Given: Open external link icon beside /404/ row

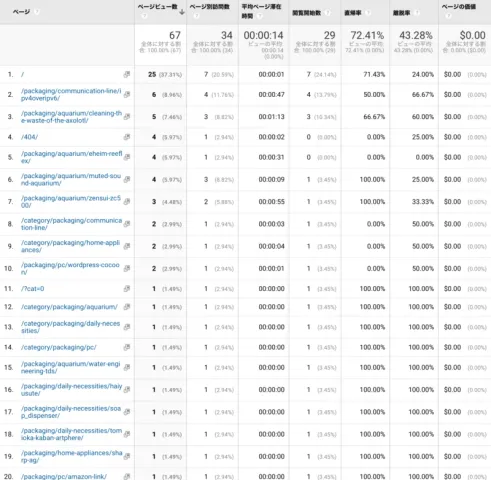Looking at the screenshot, I should click(127, 137).
